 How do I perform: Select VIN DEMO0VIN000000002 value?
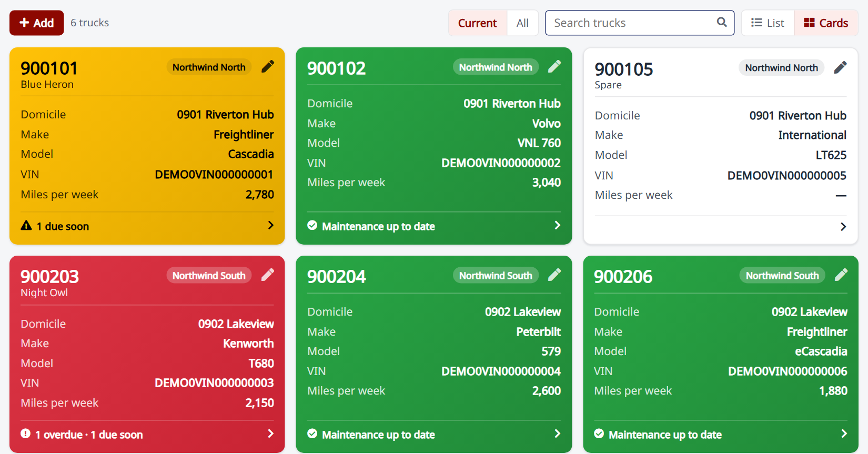coord(501,163)
